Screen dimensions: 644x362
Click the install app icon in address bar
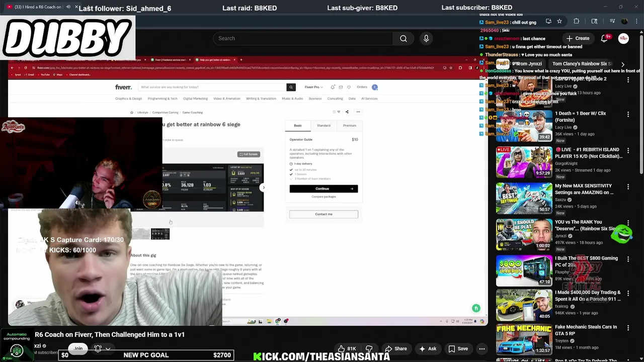click(548, 21)
